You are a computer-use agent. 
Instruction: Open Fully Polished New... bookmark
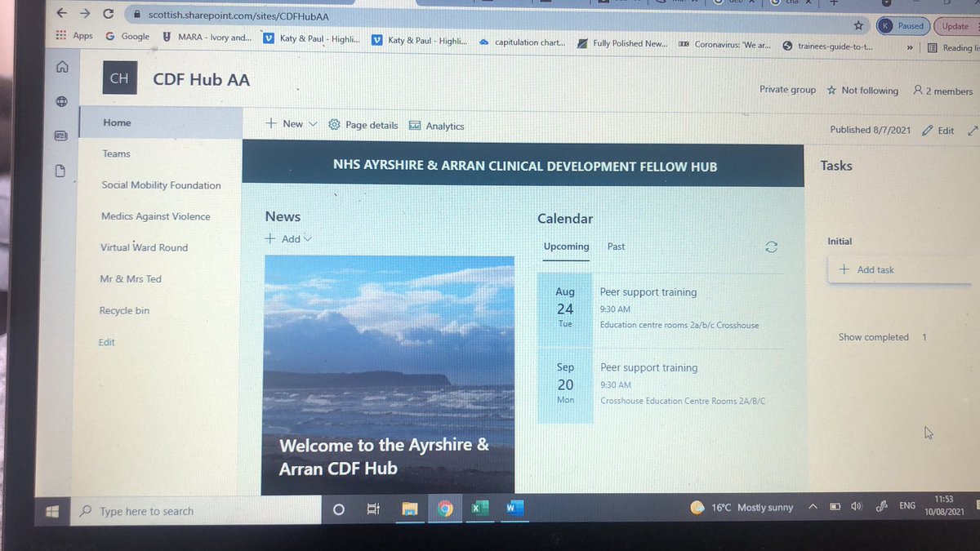(x=622, y=44)
